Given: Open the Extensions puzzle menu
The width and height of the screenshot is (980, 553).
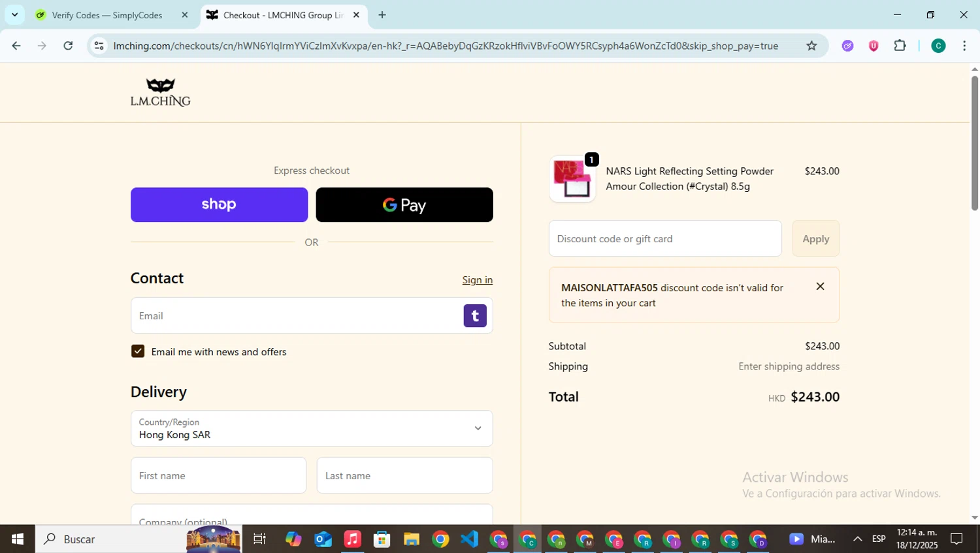Looking at the screenshot, I should click(900, 46).
